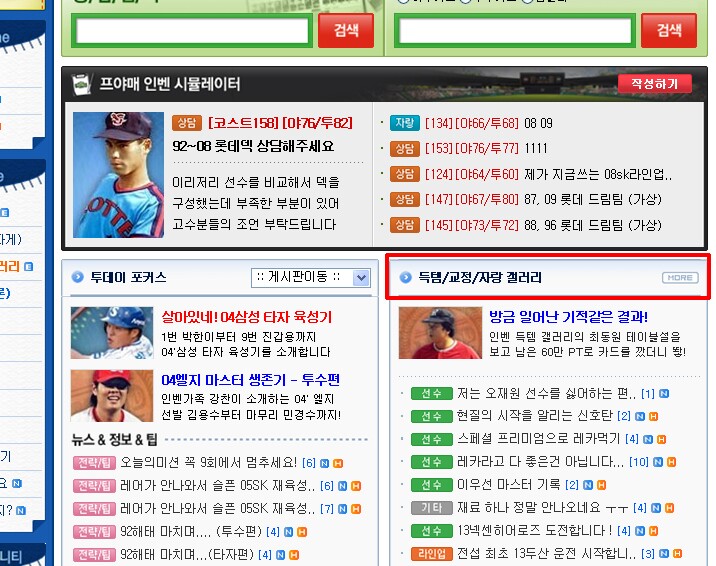Viewport: 716px width, 566px height.
Task: Click into the left search text field
Action: point(192,31)
